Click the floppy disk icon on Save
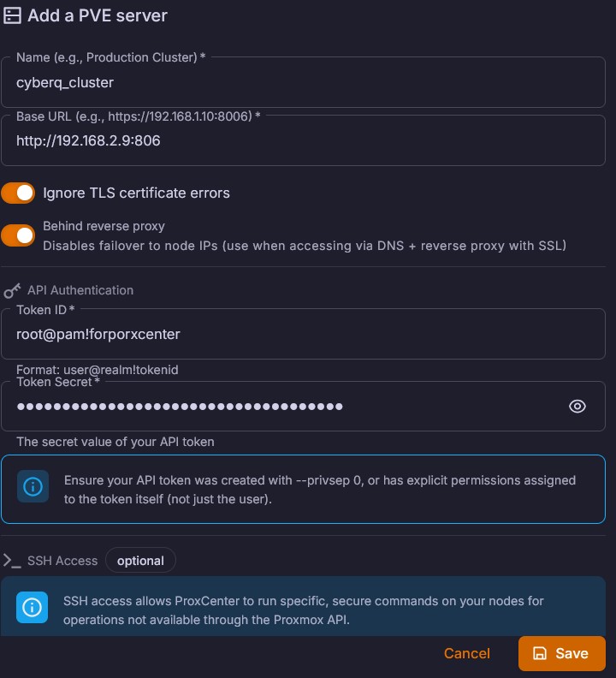Viewport: 616px width, 678px height. click(540, 653)
